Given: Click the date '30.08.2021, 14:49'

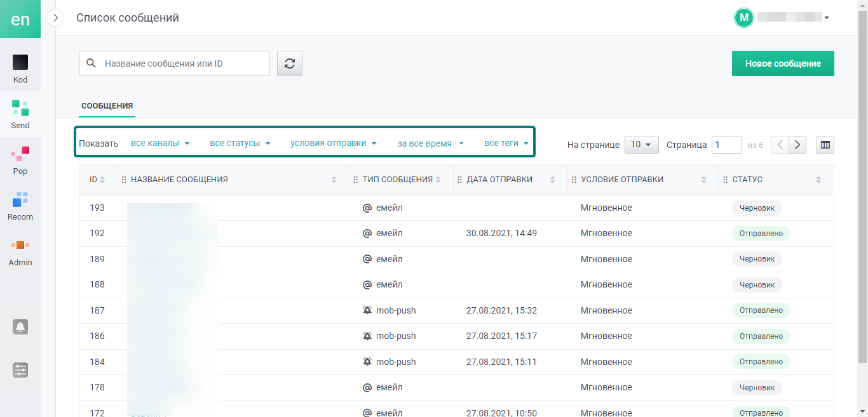Looking at the screenshot, I should click(501, 233).
